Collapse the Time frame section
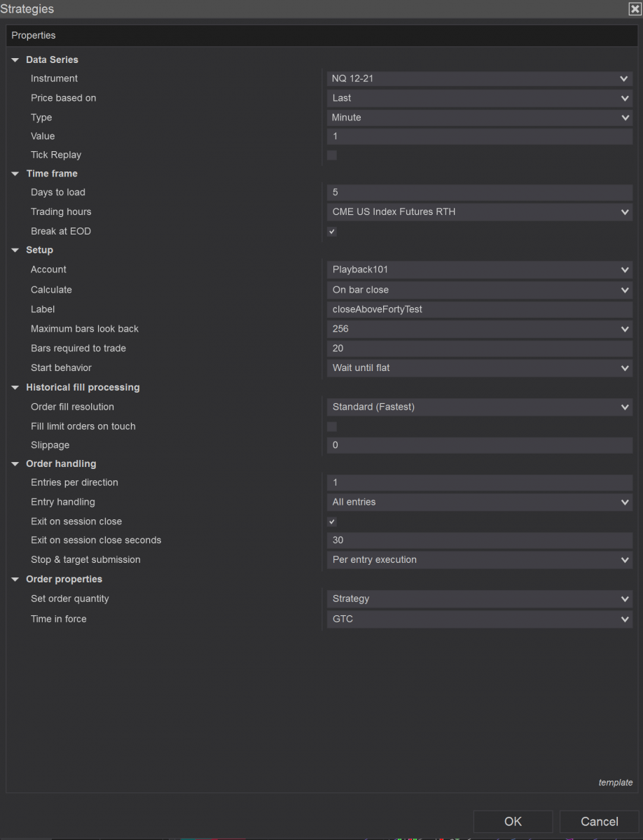Image resolution: width=643 pixels, height=840 pixels. [x=15, y=174]
